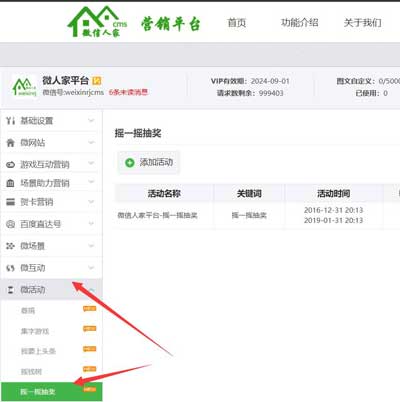Select the highlighted 摇一摇抽奖 submenu item
This screenshot has width=400, height=402.
pos(51,391)
